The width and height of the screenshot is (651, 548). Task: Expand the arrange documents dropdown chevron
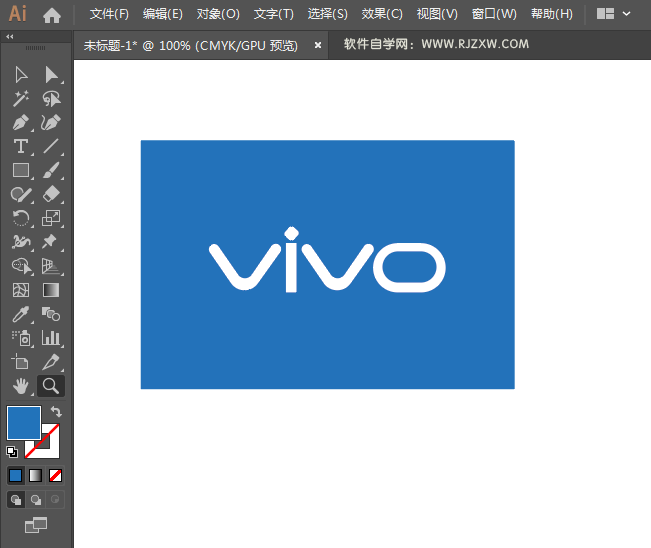(x=627, y=14)
